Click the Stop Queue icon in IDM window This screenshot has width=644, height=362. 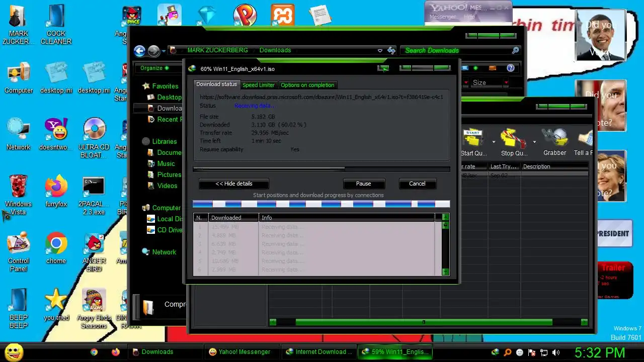pyautogui.click(x=513, y=138)
